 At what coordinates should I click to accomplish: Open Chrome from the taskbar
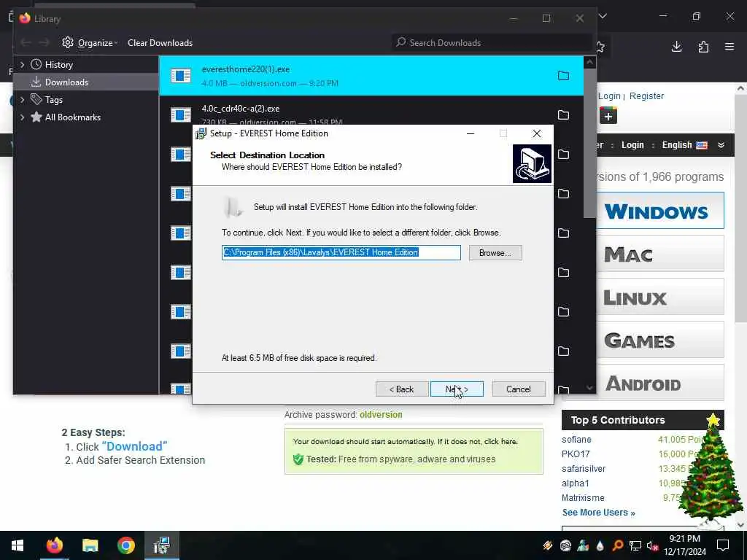[x=125, y=545]
